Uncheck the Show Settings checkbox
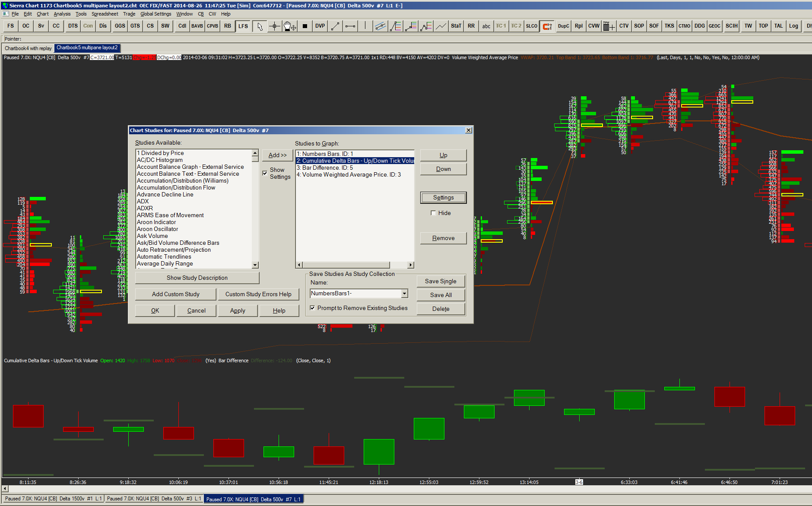812x506 pixels. point(265,173)
